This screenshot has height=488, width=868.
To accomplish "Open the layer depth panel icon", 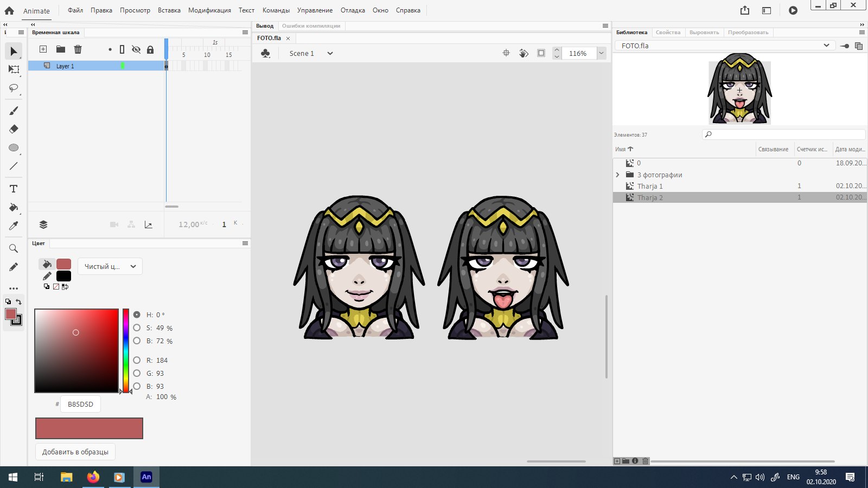I will (x=43, y=224).
